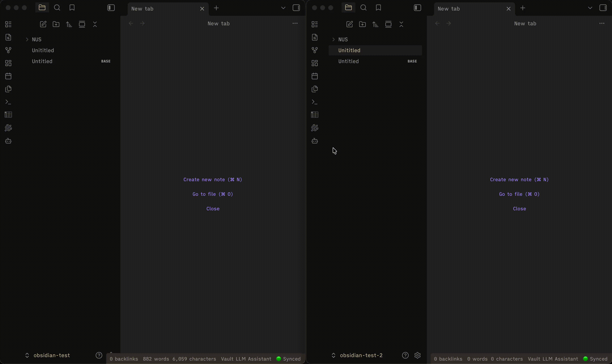This screenshot has width=612, height=364.
Task: Toggle right sidebar in the right window
Action: (603, 8)
